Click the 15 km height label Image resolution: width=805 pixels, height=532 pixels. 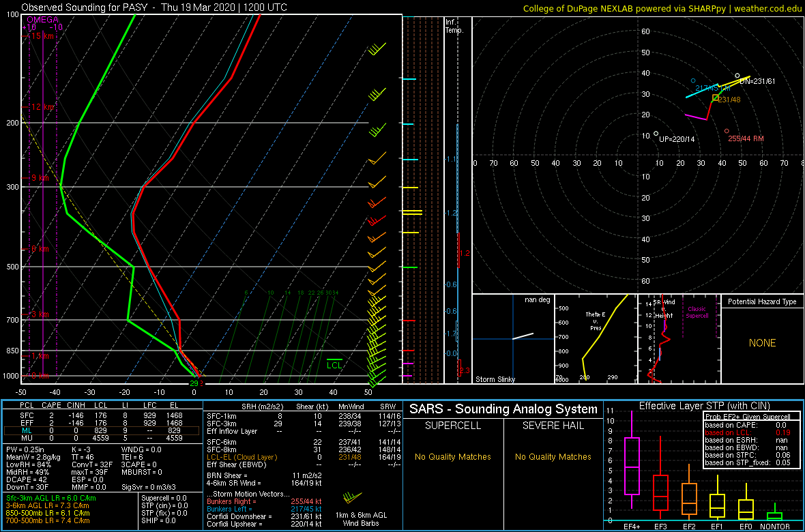[42, 36]
